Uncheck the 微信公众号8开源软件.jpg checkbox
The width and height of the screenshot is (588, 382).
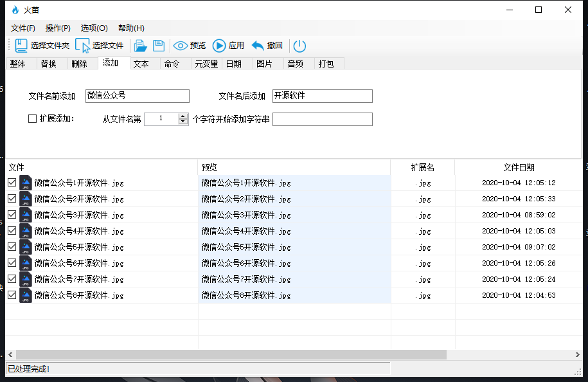[x=12, y=295]
